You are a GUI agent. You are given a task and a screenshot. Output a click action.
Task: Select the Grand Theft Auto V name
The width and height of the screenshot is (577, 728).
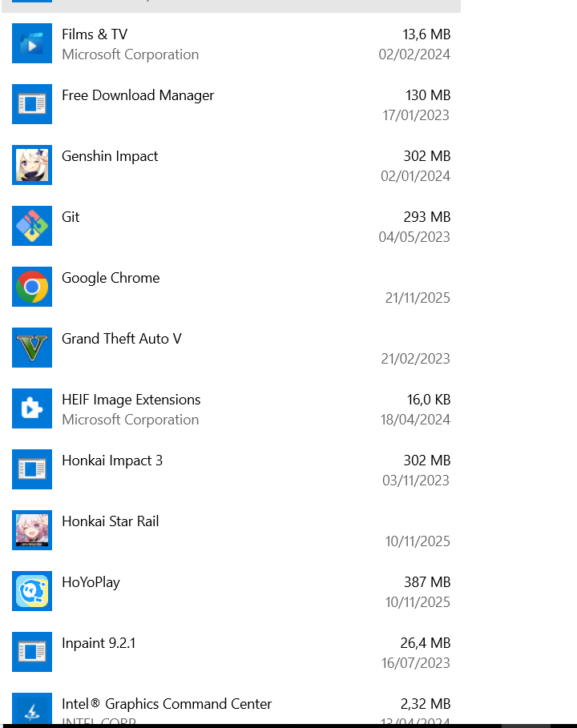point(121,339)
